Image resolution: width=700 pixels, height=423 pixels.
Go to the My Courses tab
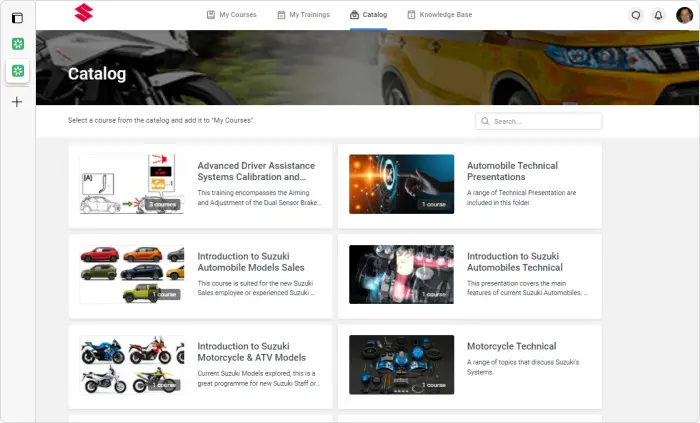[232, 15]
